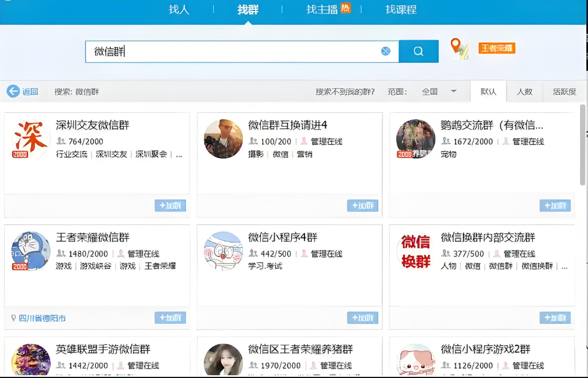Viewport: 588px width, 378px height.
Task: Click the magnifier search button
Action: 418,51
